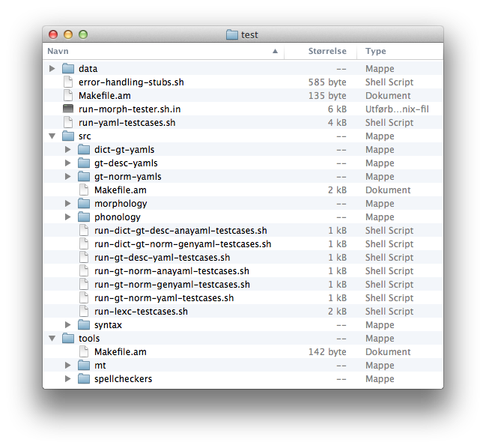Click the data folder icon
The width and height of the screenshot is (486, 448).
68,69
